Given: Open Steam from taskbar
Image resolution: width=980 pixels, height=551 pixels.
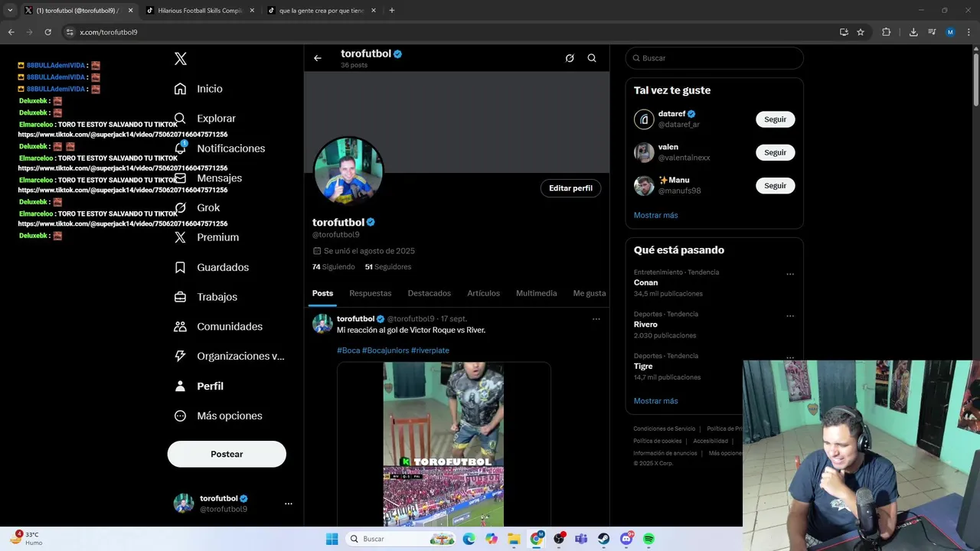Looking at the screenshot, I should [x=603, y=539].
